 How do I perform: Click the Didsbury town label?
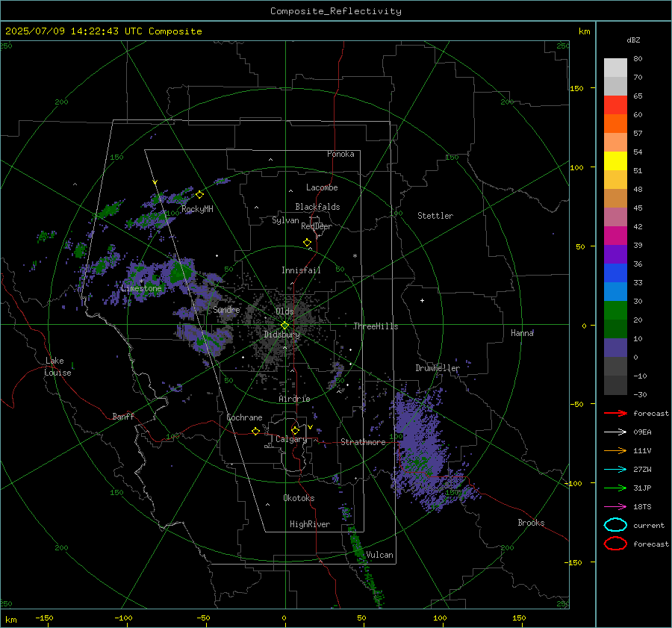click(x=281, y=335)
